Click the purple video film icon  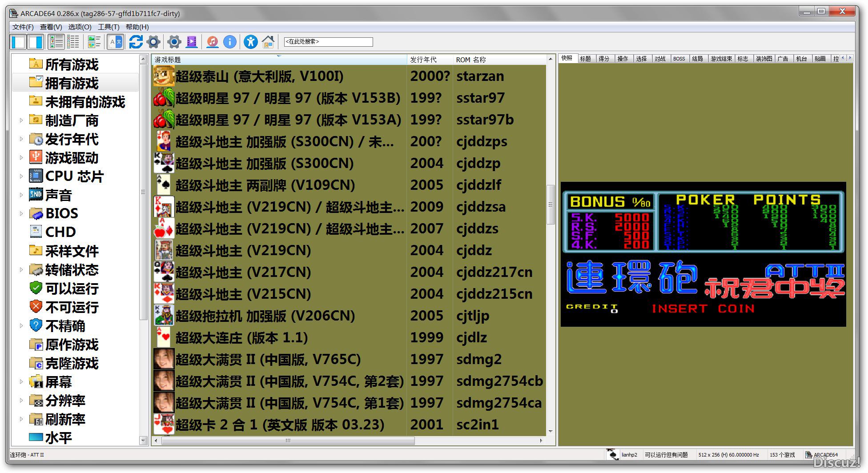pyautogui.click(x=192, y=42)
